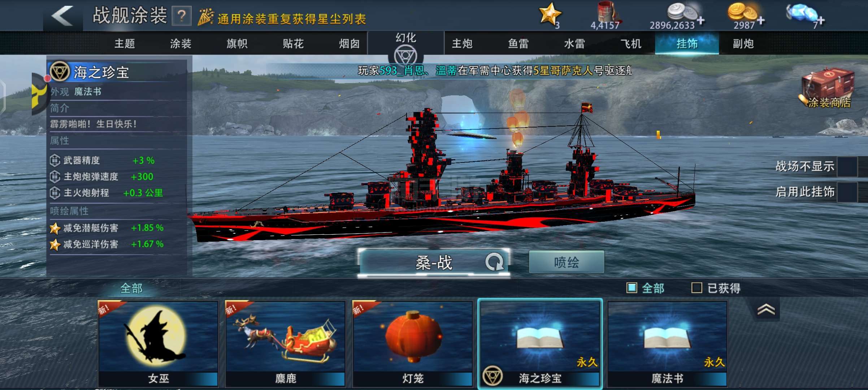Open the help question mark icon

click(182, 16)
